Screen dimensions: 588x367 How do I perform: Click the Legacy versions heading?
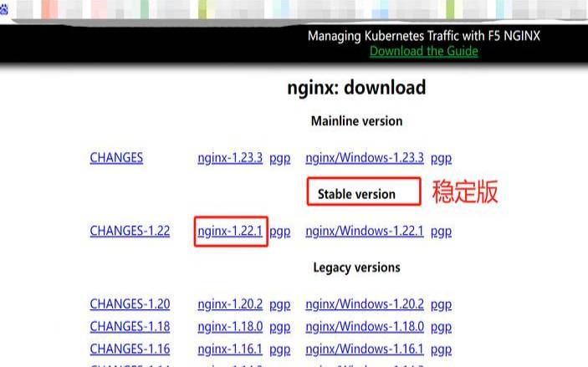356,268
